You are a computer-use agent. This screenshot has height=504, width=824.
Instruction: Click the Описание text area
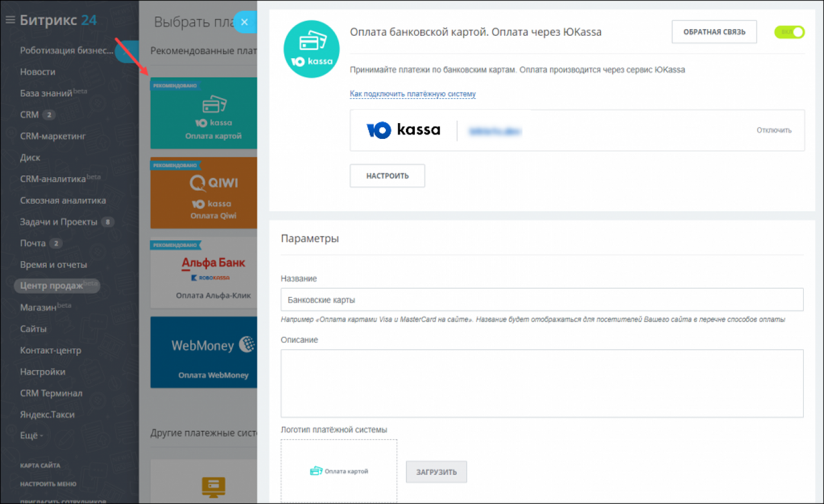coord(542,384)
